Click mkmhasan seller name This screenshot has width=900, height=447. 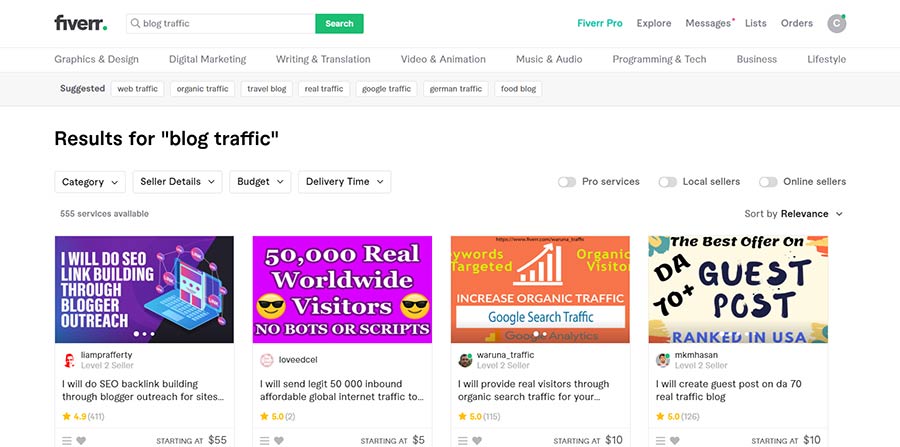coord(696,355)
